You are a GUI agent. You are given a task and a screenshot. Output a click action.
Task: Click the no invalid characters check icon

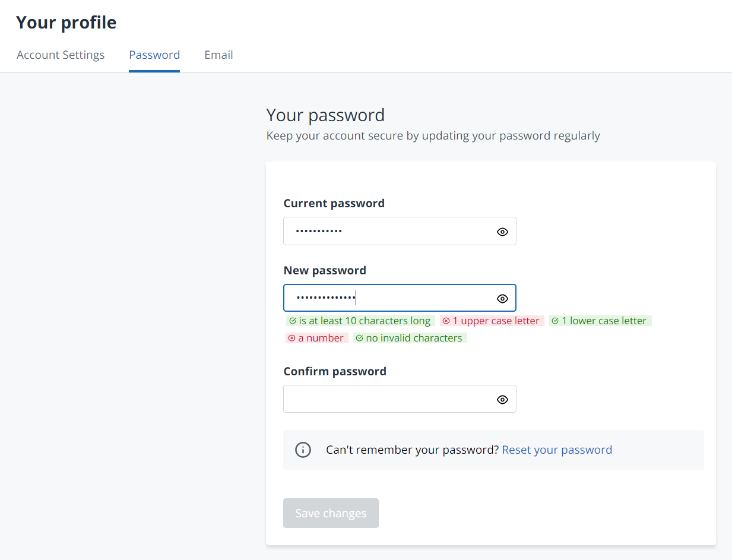(359, 338)
